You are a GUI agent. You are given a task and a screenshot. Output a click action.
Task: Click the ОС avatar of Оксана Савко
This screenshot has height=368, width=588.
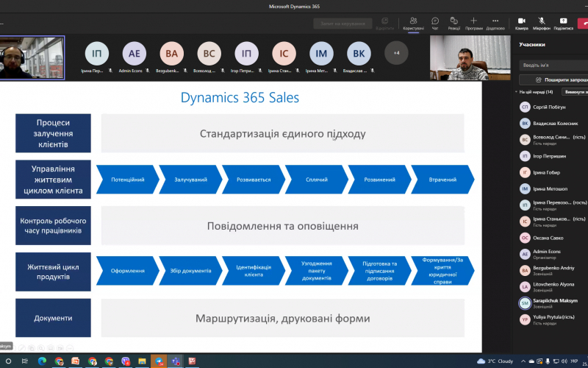pyautogui.click(x=525, y=238)
